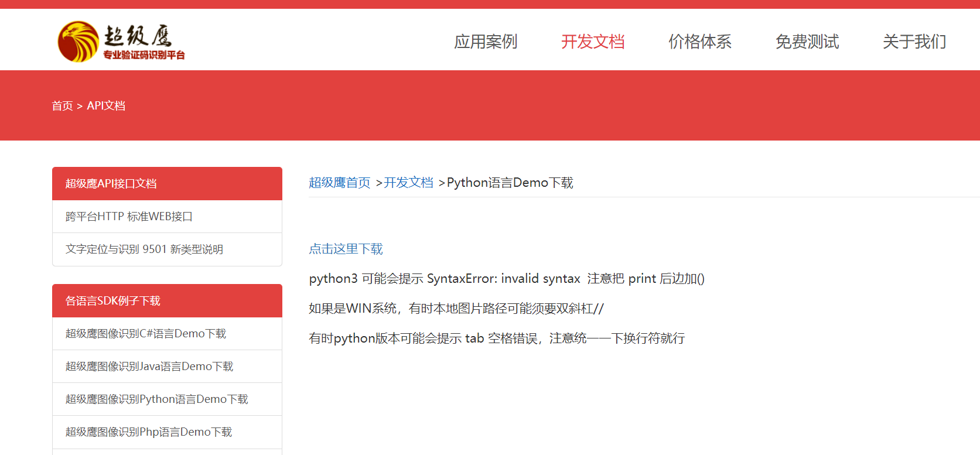This screenshot has width=980, height=455.
Task: Click the 点击这里下载 download link
Action: (346, 249)
